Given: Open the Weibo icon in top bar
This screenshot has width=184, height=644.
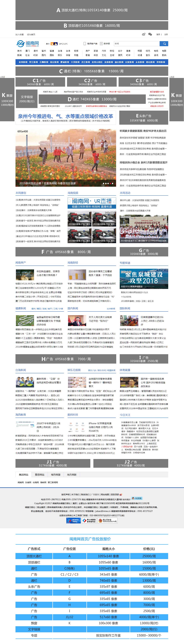Looking at the screenshot, I should 144,34.
